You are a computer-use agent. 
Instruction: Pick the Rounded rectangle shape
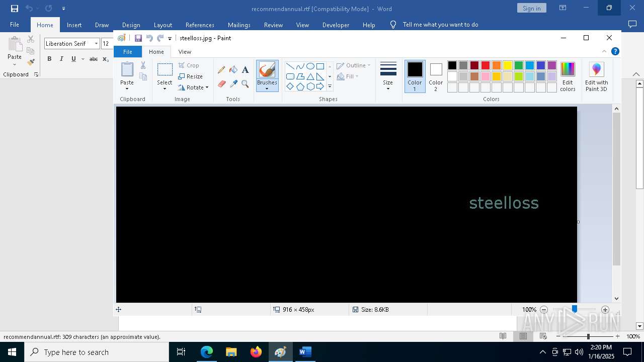290,76
